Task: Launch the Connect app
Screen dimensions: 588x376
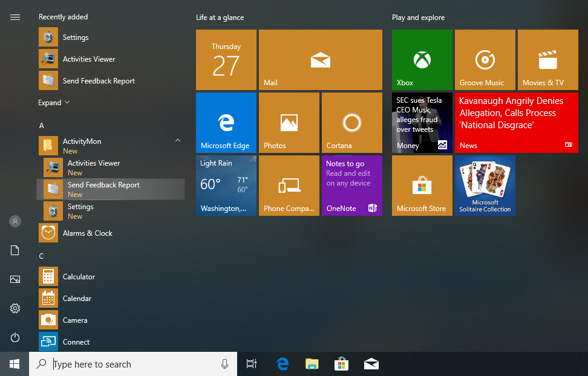Action: (x=111, y=342)
